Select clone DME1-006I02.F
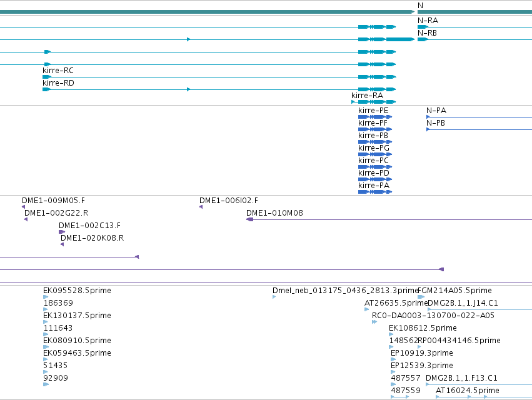This screenshot has height=400, width=532. (x=229, y=201)
